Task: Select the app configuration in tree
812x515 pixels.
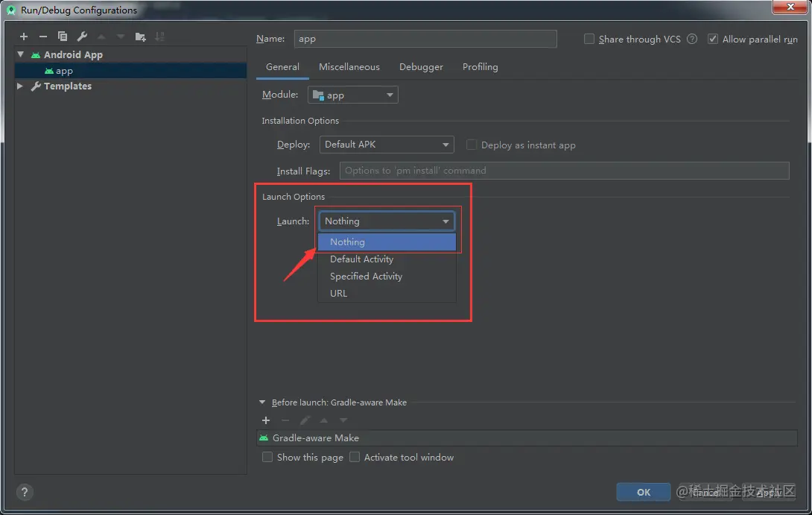Action: pos(130,71)
